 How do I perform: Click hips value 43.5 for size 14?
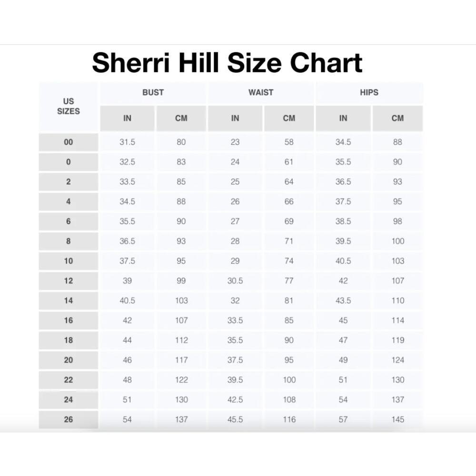343,300
